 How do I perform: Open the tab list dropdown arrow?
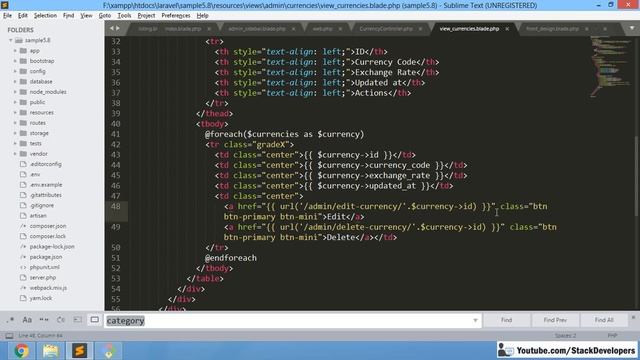coord(632,28)
